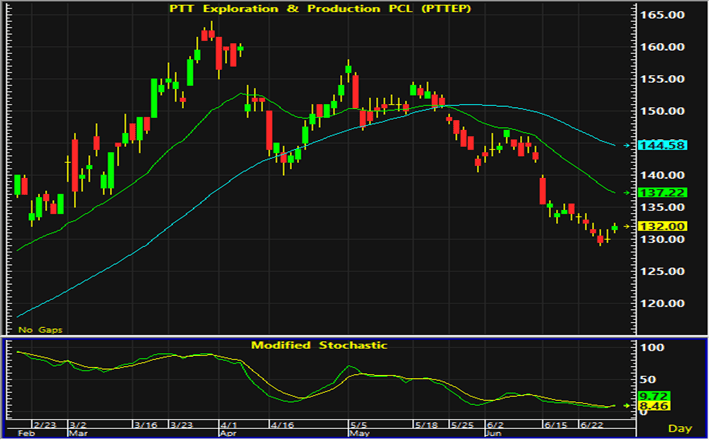
Task: Click the yellow arrow beside the stochastic values
Action: (627, 406)
